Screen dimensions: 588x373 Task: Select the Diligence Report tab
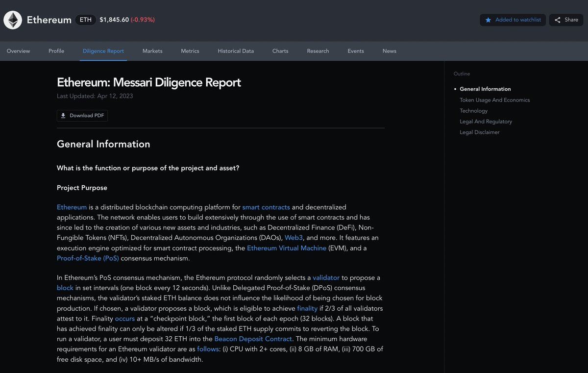[x=103, y=51]
